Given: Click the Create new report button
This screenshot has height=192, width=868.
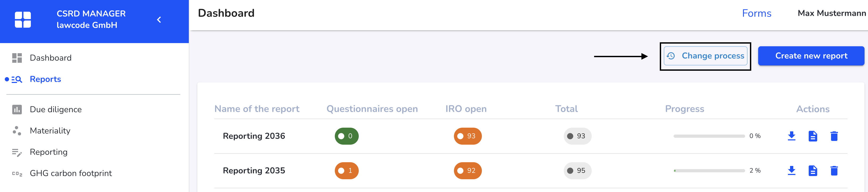Looking at the screenshot, I should click(811, 56).
